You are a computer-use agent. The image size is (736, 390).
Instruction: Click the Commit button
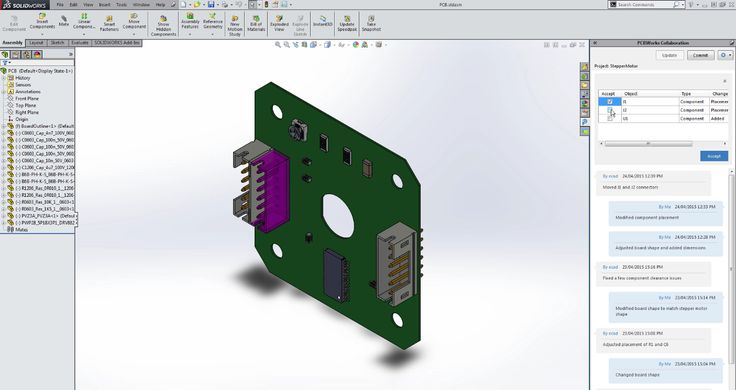pos(700,55)
